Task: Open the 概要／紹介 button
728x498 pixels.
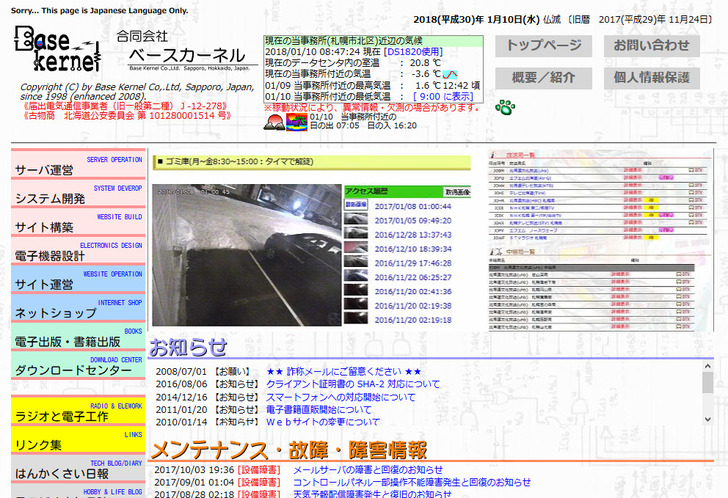Action: pyautogui.click(x=543, y=77)
